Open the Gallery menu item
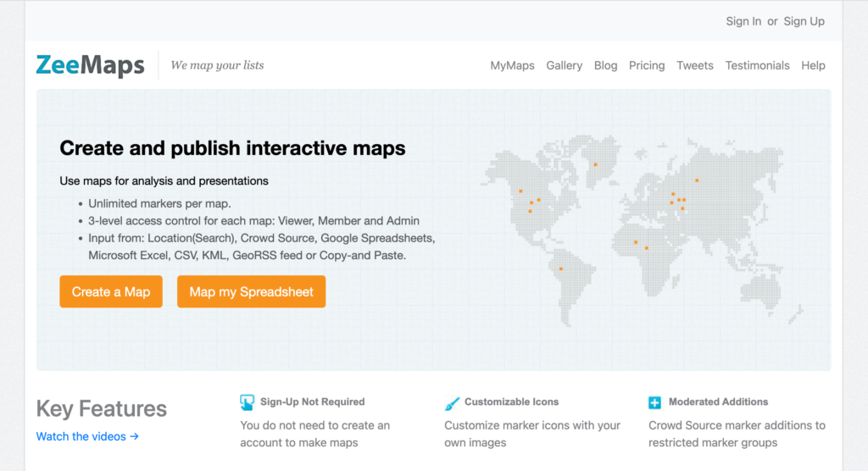The width and height of the screenshot is (868, 471). click(x=564, y=65)
